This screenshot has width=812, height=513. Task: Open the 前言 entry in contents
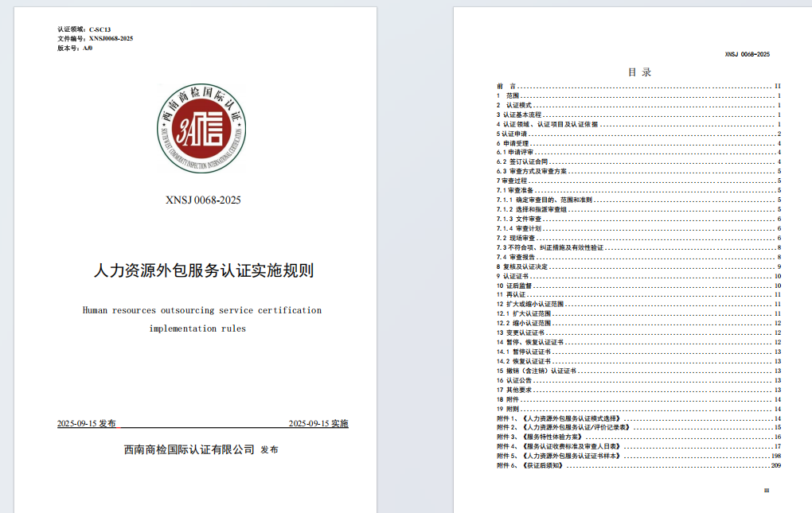pyautogui.click(x=506, y=86)
